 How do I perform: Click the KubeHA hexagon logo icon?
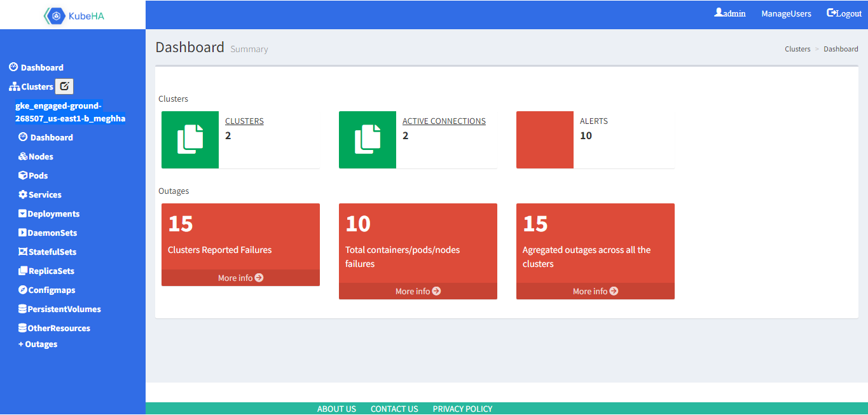[x=55, y=16]
